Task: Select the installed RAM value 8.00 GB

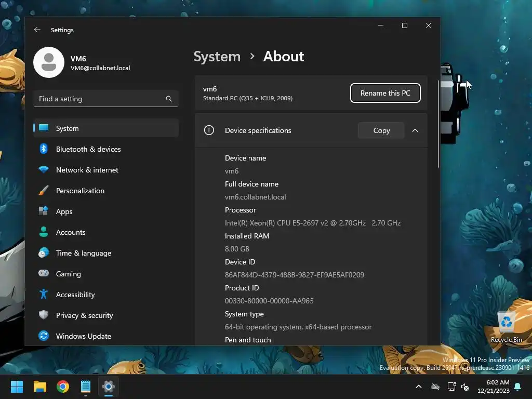Action: (237, 249)
